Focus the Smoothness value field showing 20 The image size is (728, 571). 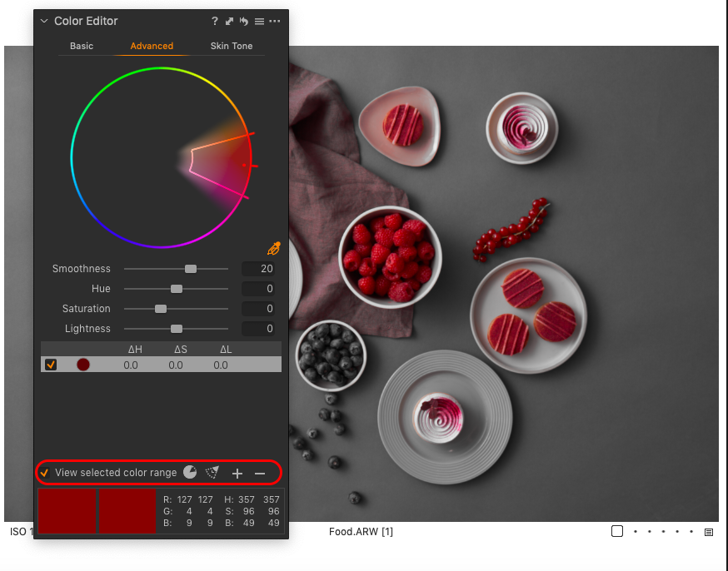258,269
